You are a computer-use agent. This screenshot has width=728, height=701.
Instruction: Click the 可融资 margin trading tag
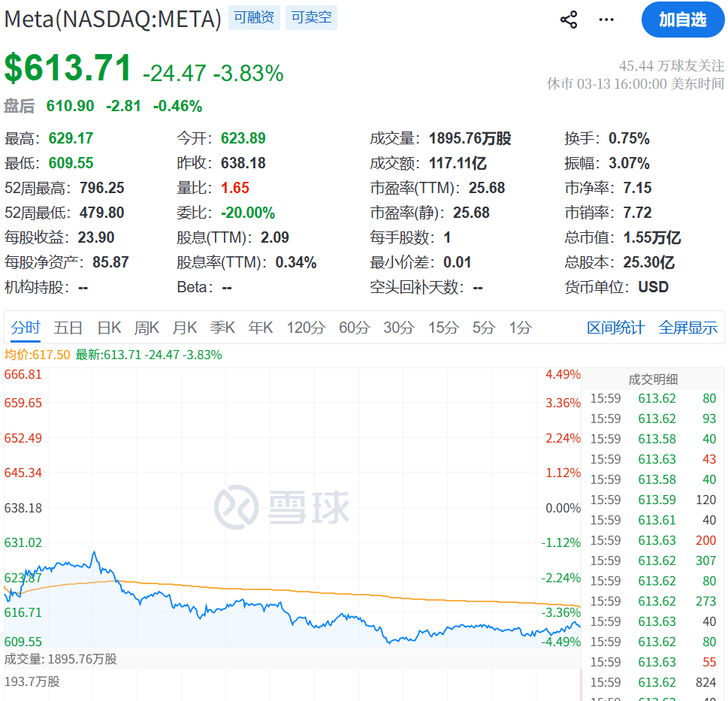[254, 17]
